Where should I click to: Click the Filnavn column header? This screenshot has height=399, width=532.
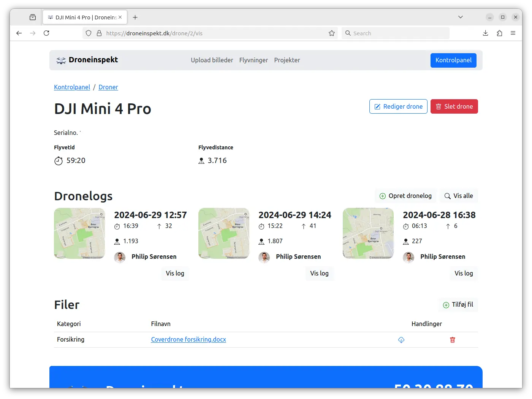pyautogui.click(x=161, y=324)
